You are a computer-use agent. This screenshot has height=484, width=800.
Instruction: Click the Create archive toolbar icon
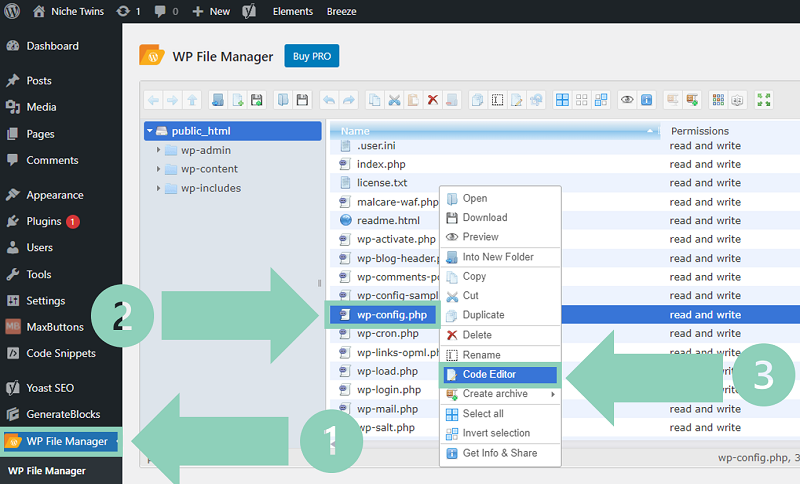point(692,100)
